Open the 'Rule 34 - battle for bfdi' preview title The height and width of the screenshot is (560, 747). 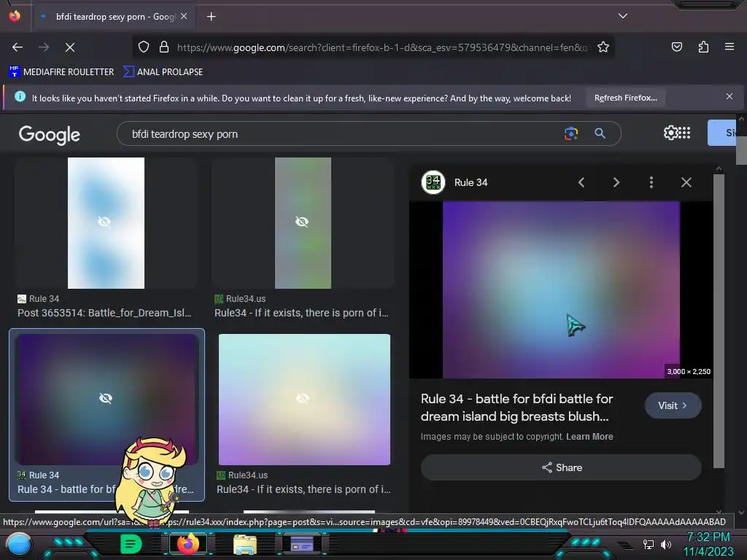pos(516,408)
